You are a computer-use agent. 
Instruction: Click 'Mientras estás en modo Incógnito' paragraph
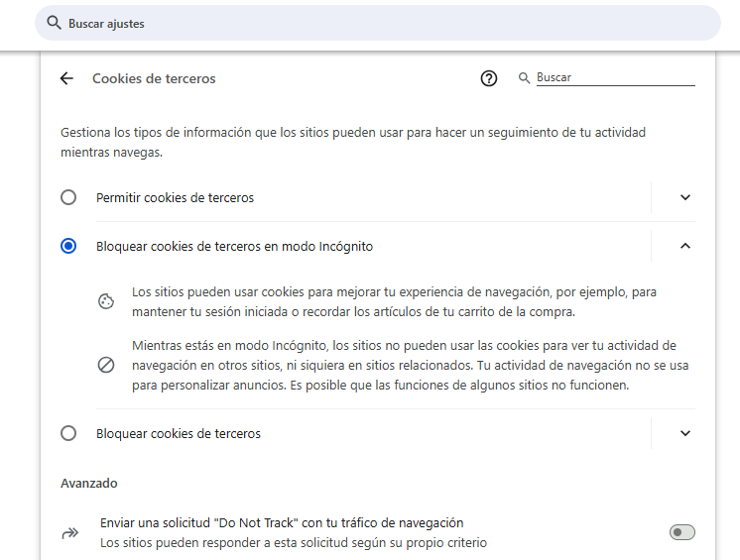[x=410, y=366]
